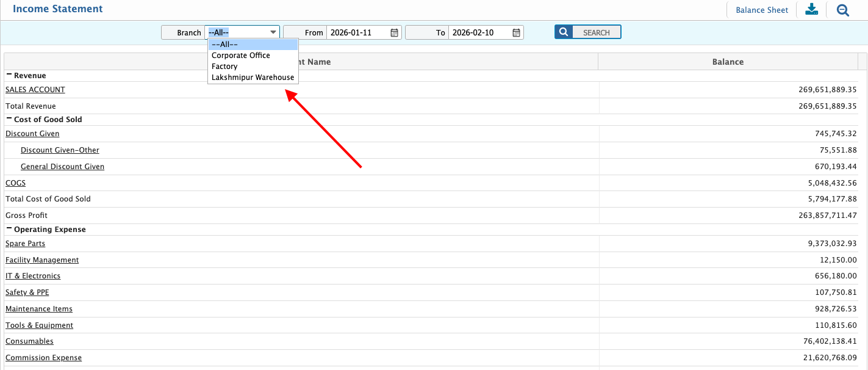Open the SALES ACCOUNT details
This screenshot has width=868, height=370.
[35, 89]
